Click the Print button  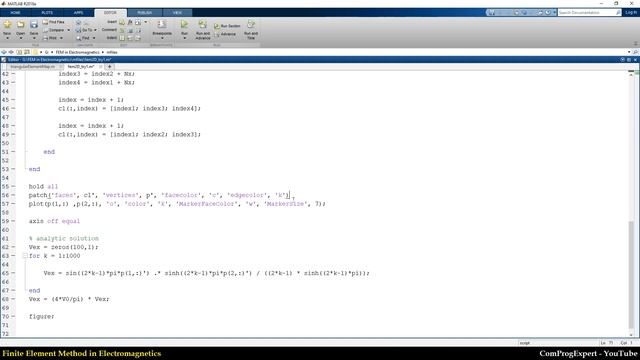pos(50,38)
